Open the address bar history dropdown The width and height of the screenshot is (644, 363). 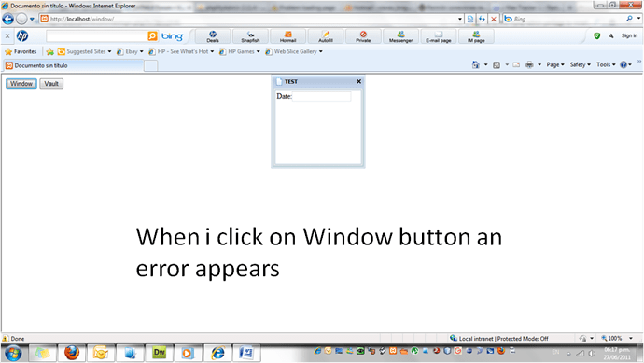[x=460, y=19]
